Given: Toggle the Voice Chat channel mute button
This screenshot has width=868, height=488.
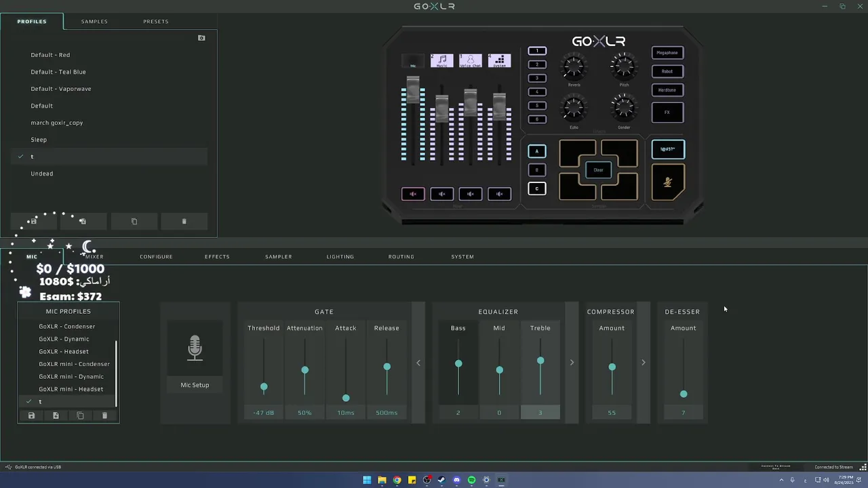Looking at the screenshot, I should (x=470, y=195).
